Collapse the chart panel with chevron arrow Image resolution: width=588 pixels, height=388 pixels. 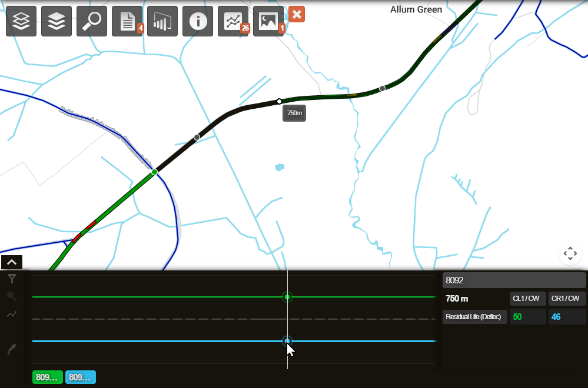[12, 263]
